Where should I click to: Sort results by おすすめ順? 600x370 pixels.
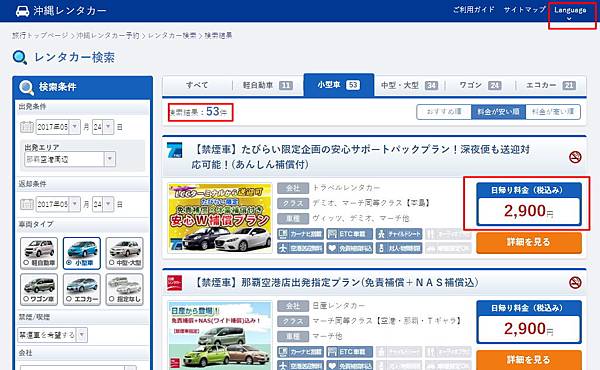pyautogui.click(x=444, y=112)
